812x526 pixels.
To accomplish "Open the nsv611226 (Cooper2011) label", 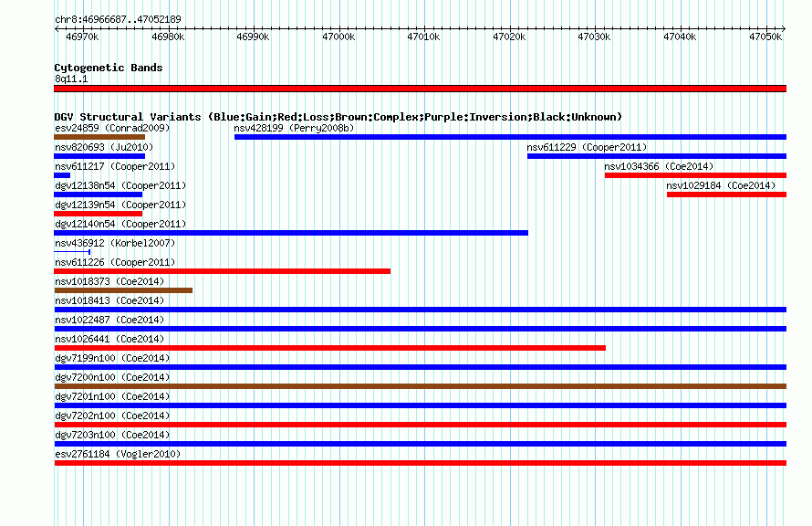I will (115, 262).
